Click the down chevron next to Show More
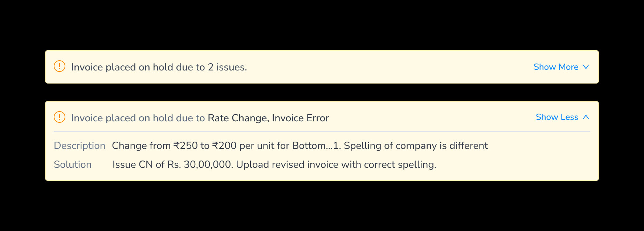This screenshot has width=644, height=231. click(586, 67)
